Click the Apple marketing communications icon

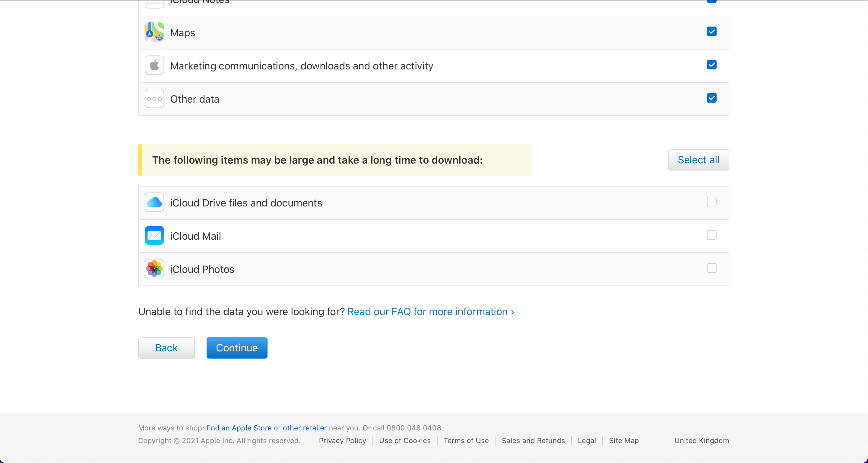click(154, 65)
